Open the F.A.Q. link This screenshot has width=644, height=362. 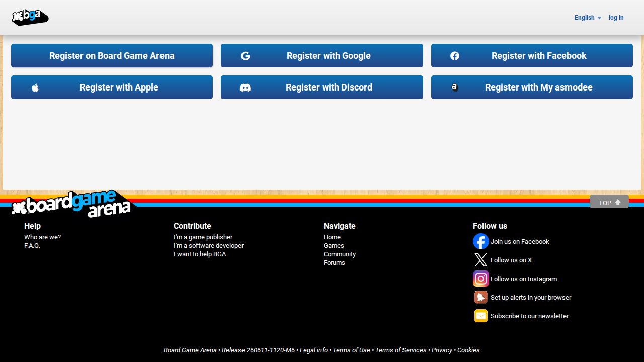click(x=32, y=246)
